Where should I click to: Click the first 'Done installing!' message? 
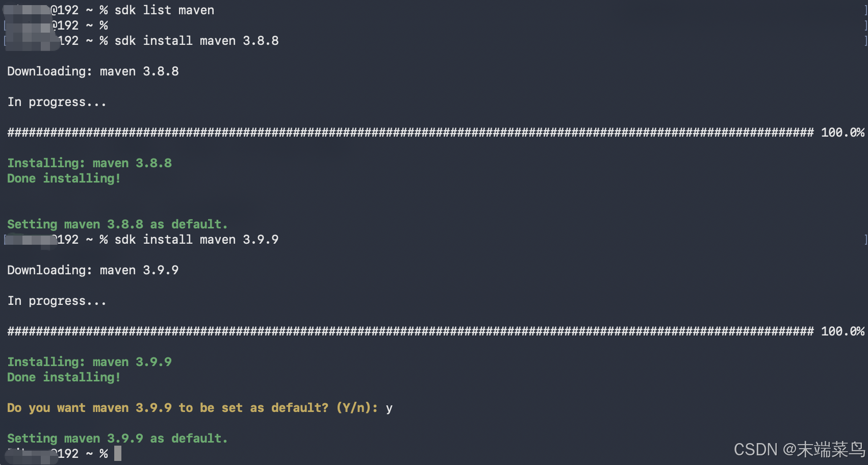[x=64, y=178]
